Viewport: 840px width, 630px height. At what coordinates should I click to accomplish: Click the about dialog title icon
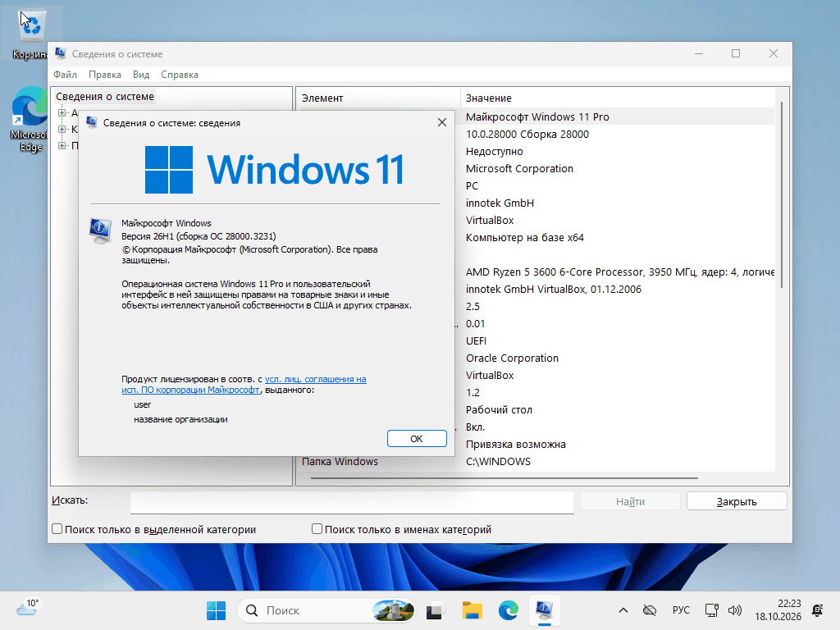click(x=92, y=123)
